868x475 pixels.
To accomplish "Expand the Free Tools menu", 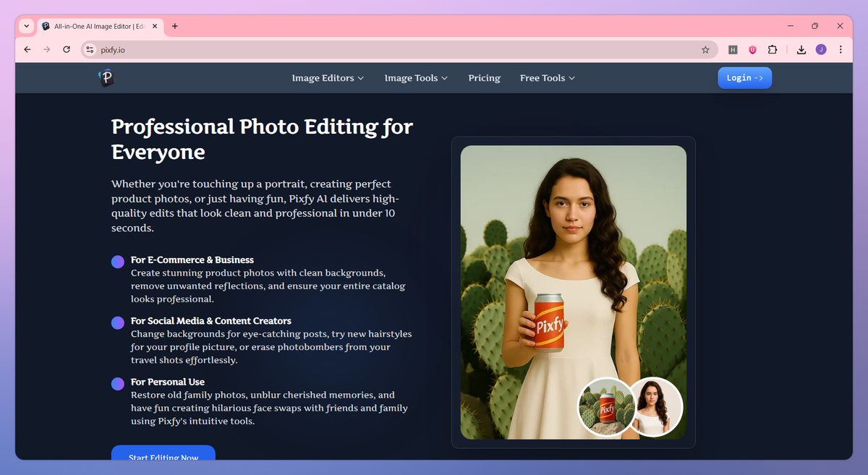I will [x=548, y=78].
